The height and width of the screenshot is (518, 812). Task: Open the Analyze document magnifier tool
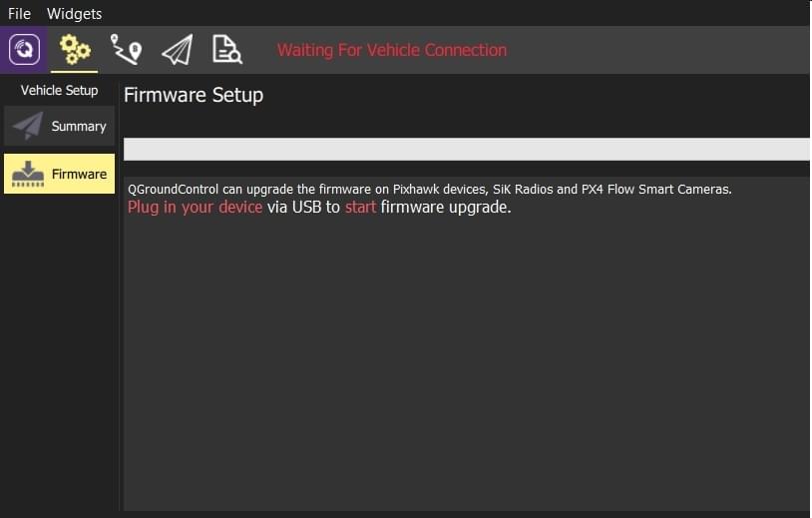point(227,50)
